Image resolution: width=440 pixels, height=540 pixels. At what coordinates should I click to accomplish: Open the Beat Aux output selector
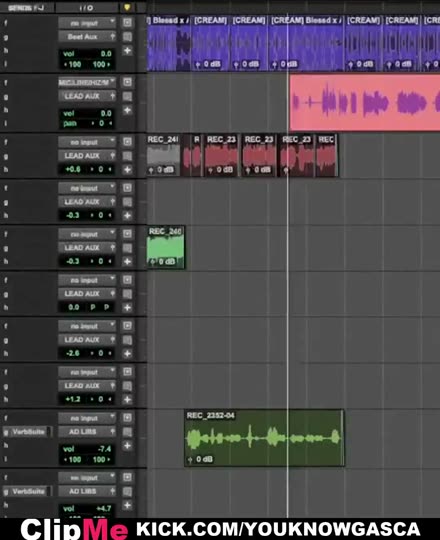pos(87,37)
